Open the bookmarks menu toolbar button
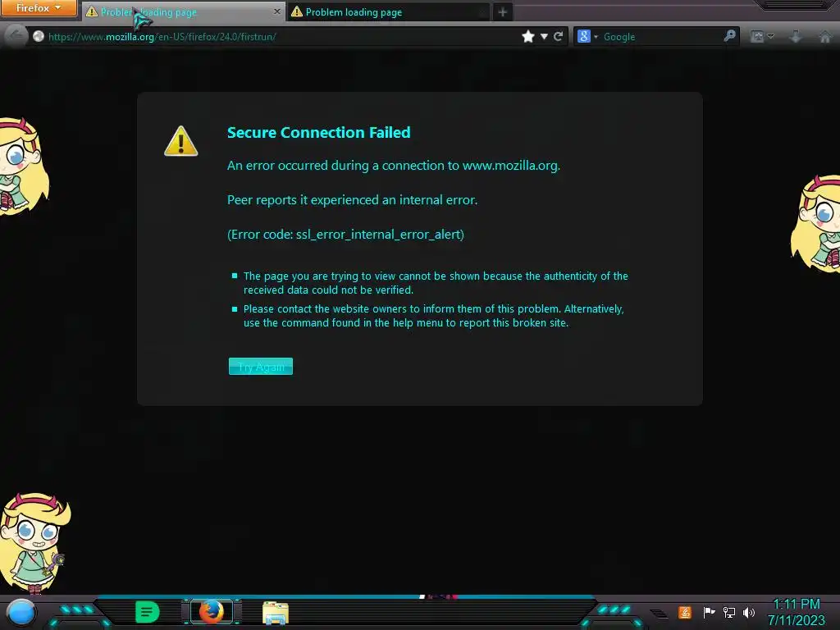 click(757, 36)
